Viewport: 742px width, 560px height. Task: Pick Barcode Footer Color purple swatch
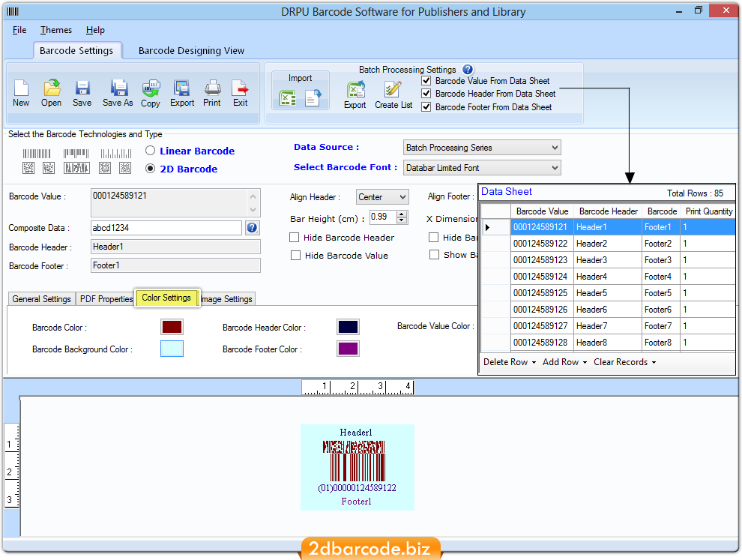(348, 349)
